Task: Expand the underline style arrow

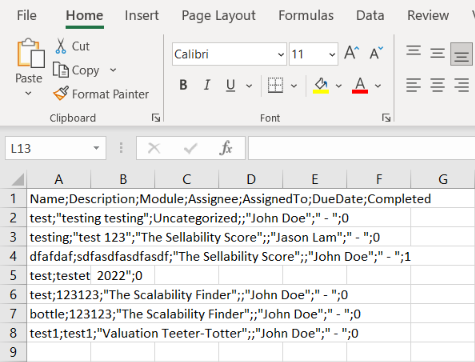Action: 249,86
